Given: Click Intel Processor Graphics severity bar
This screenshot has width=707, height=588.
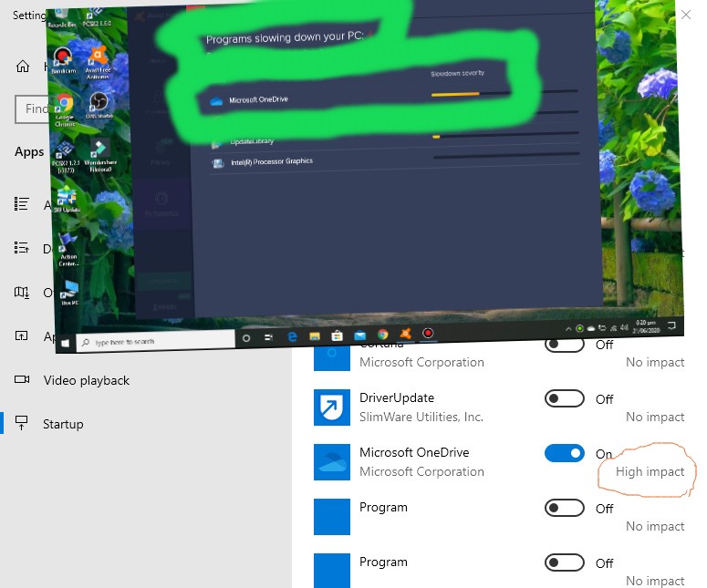Looking at the screenshot, I should click(x=506, y=156).
